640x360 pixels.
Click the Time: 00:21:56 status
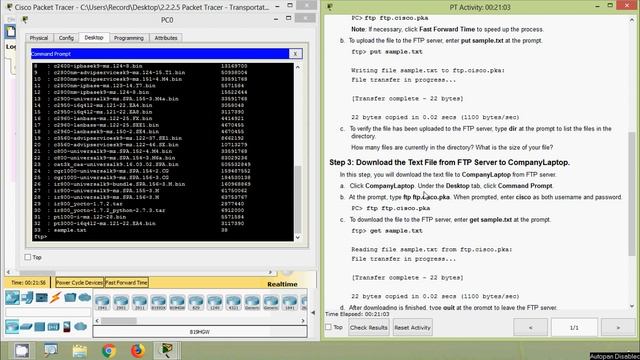(28, 282)
